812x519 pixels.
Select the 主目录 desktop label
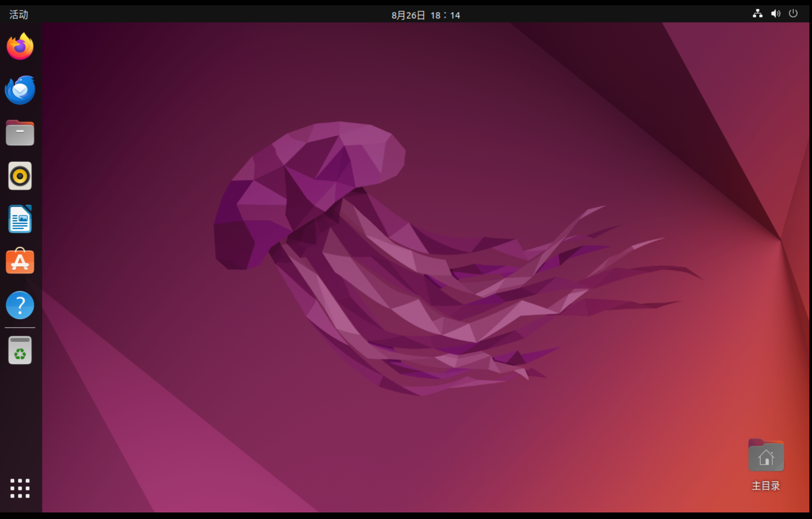(766, 485)
